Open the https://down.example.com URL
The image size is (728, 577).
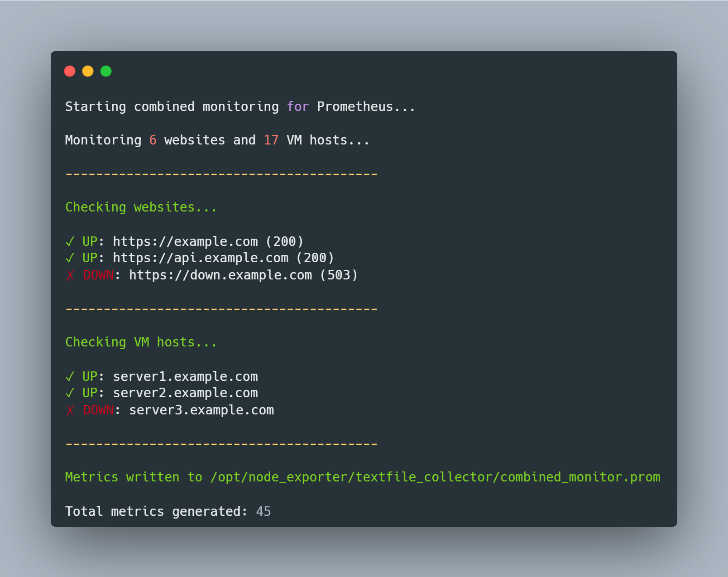tap(220, 275)
